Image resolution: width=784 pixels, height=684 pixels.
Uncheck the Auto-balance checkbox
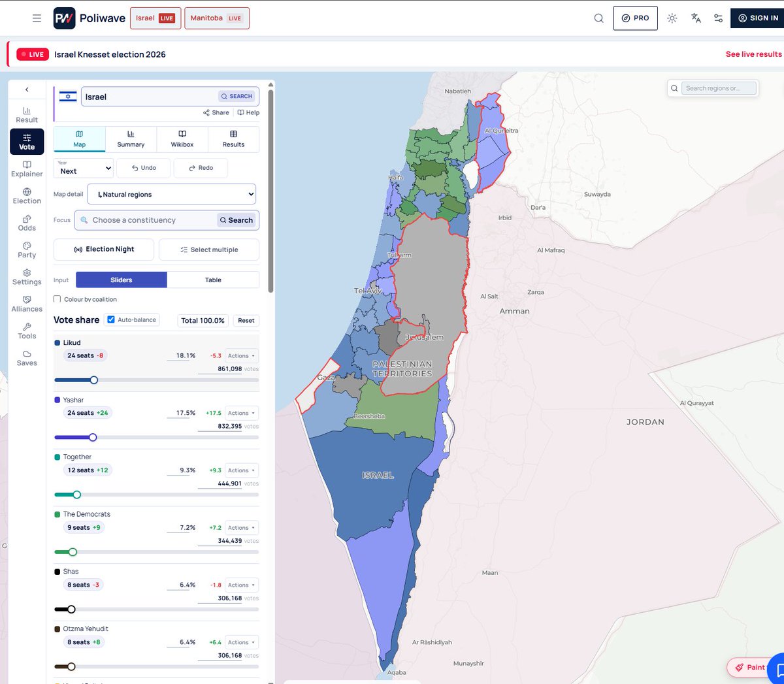111,319
